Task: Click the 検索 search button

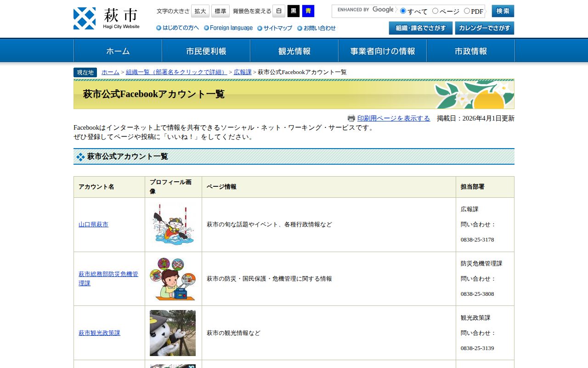Action: tap(503, 11)
